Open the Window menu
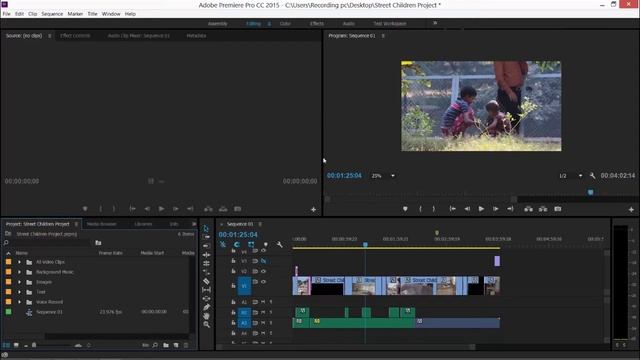Image resolution: width=640 pixels, height=360 pixels. pyautogui.click(x=111, y=14)
